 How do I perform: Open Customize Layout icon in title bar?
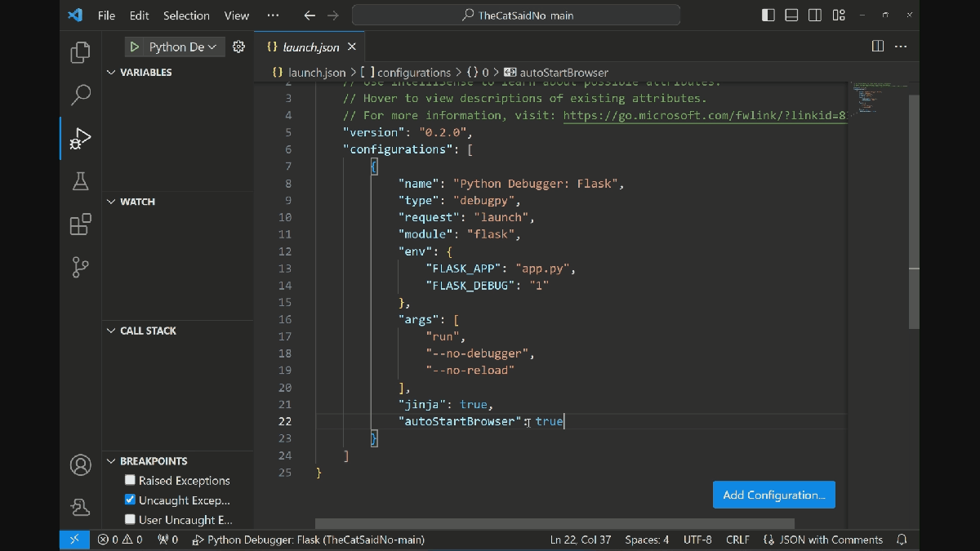839,16
